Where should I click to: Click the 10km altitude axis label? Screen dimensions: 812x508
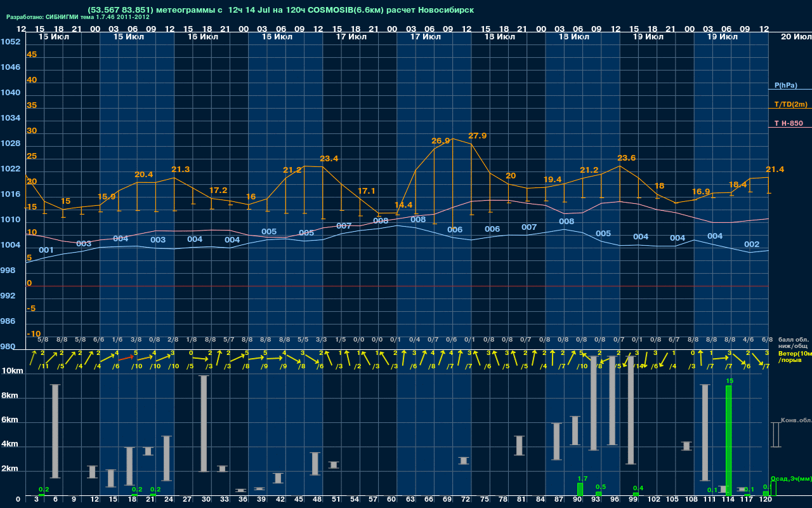click(x=13, y=371)
